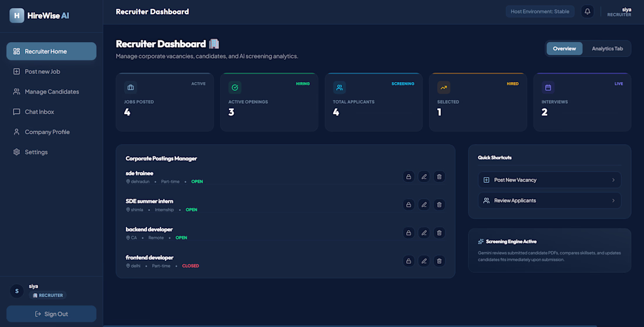Open the notifications bell

pyautogui.click(x=587, y=12)
